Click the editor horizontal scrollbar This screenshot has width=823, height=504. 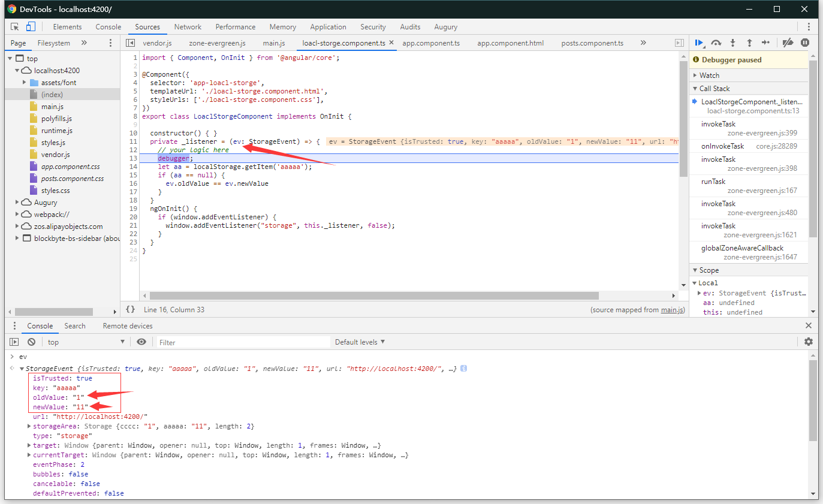(x=374, y=295)
